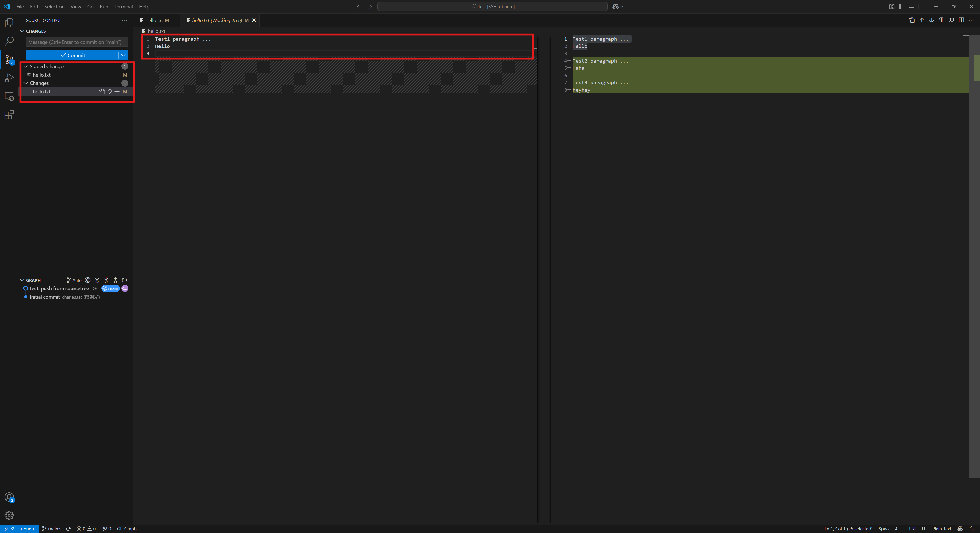Open the Search view
980x533 pixels.
point(9,41)
